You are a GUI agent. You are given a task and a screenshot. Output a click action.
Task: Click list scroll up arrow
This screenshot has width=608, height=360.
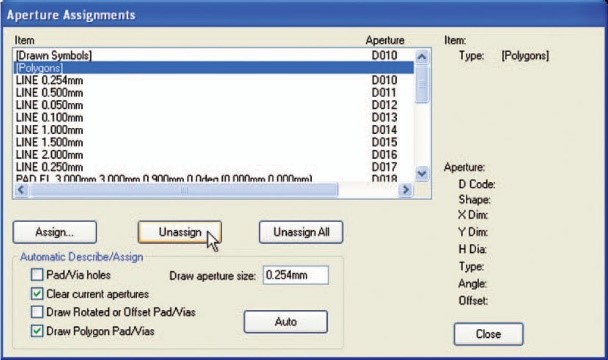coord(422,57)
